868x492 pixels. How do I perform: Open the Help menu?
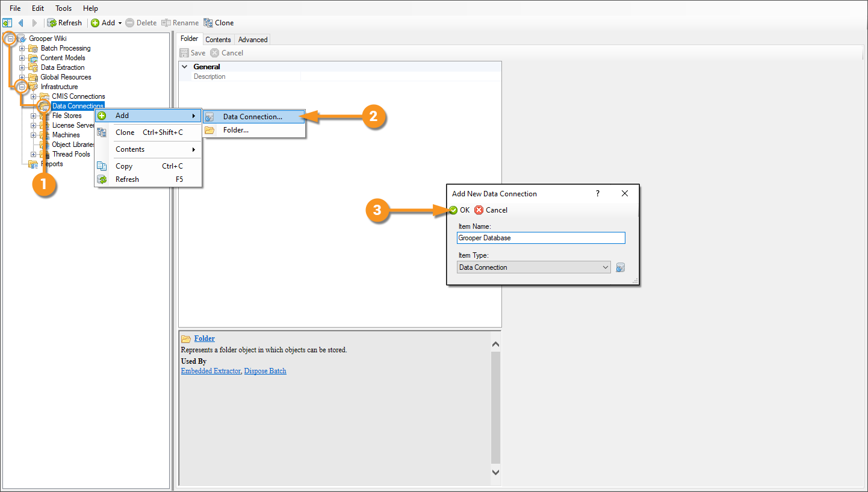click(90, 8)
